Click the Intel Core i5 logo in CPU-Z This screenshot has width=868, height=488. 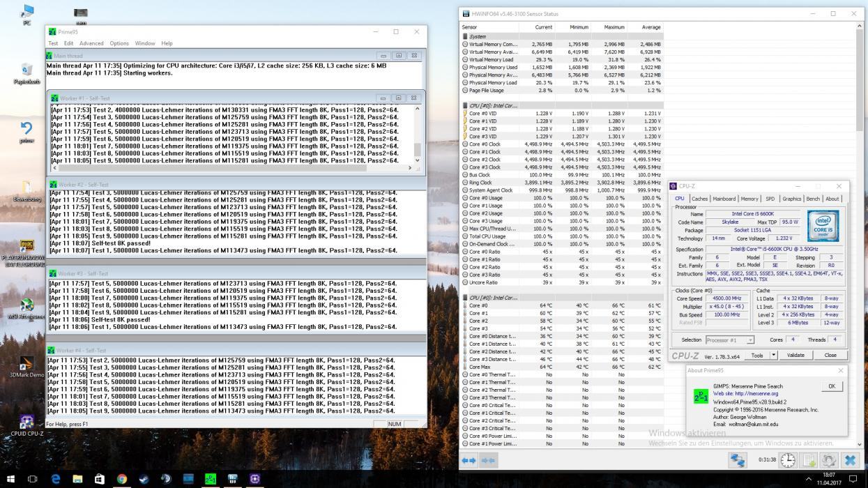[x=823, y=224]
